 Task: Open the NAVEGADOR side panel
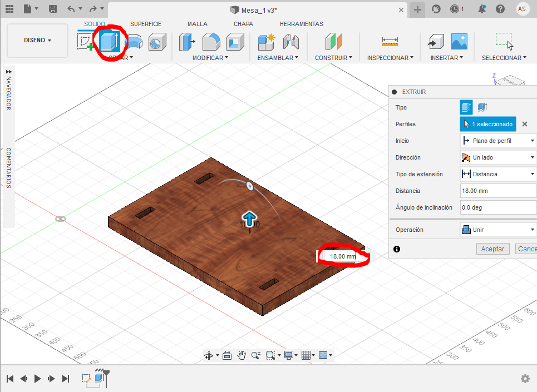8,93
